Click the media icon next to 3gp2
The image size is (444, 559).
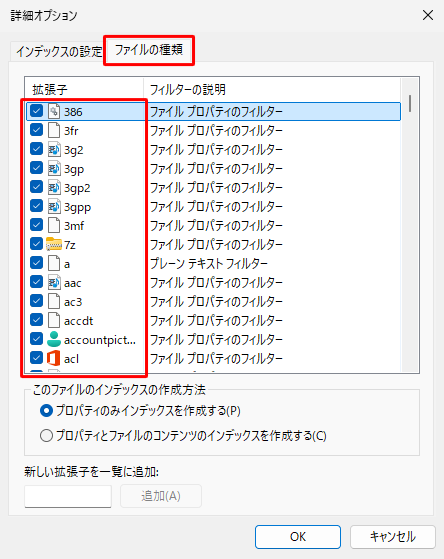point(54,188)
